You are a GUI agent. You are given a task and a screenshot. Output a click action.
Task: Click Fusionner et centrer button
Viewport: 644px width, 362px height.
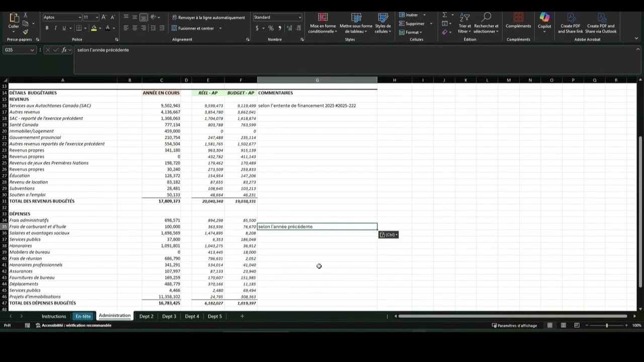(193, 28)
